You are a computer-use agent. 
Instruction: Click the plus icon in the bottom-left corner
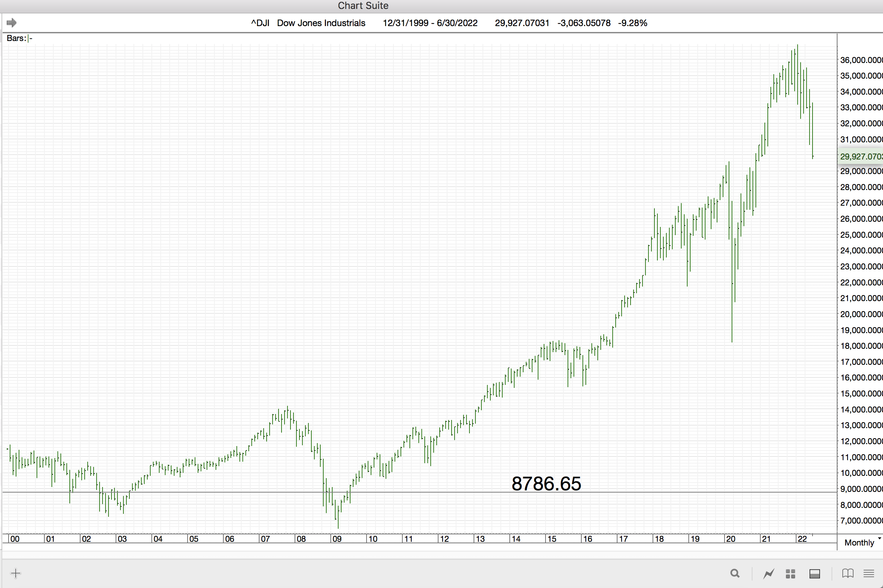click(16, 573)
